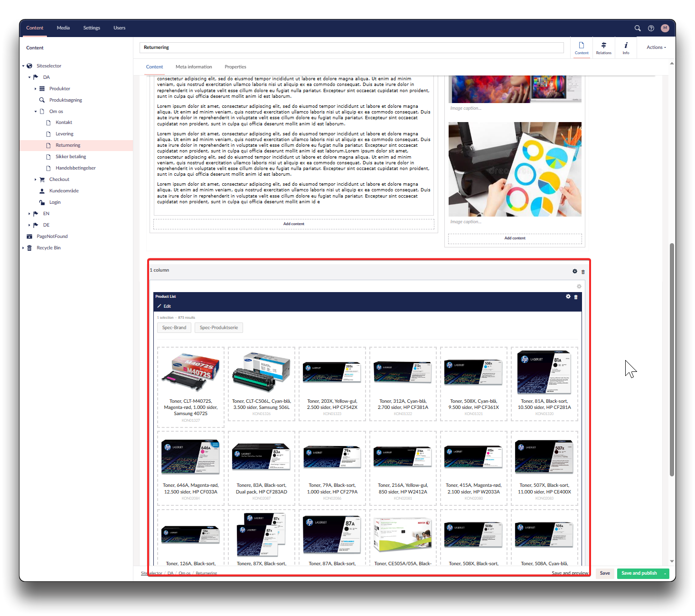Expand the Checkout tree node
Viewport: 695px width, 616px height.
pos(35,180)
